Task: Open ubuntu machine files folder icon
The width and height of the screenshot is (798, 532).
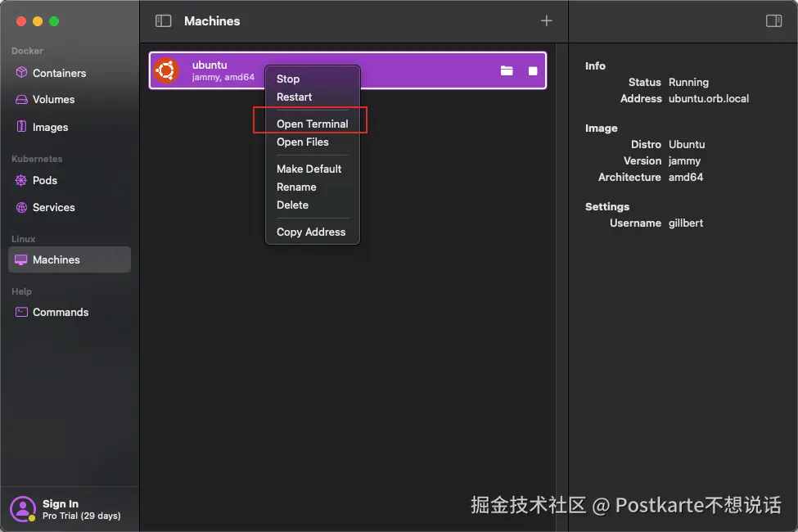Action: [x=507, y=70]
